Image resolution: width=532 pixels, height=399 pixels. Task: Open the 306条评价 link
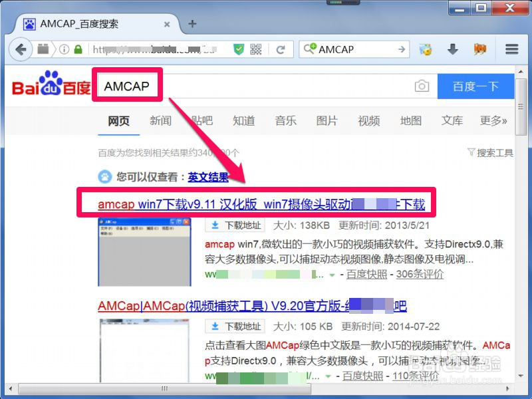[420, 274]
